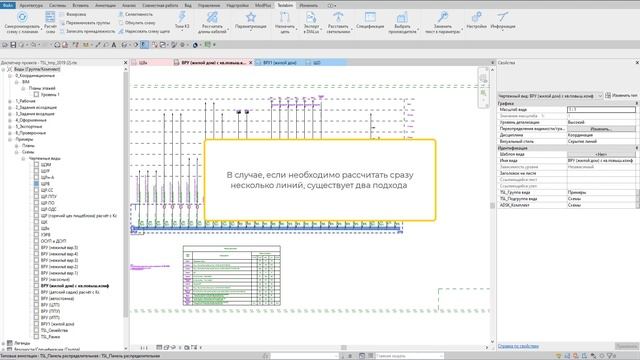The width and height of the screenshot is (640, 360).
Task: Click Рассчитать длины кабелей icon
Action: click(x=212, y=17)
